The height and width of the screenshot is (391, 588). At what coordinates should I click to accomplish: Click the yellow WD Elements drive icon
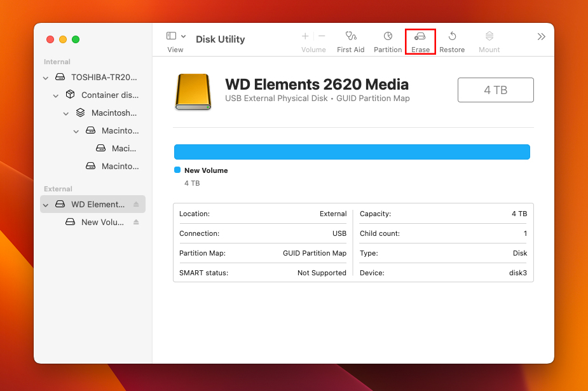point(193,92)
